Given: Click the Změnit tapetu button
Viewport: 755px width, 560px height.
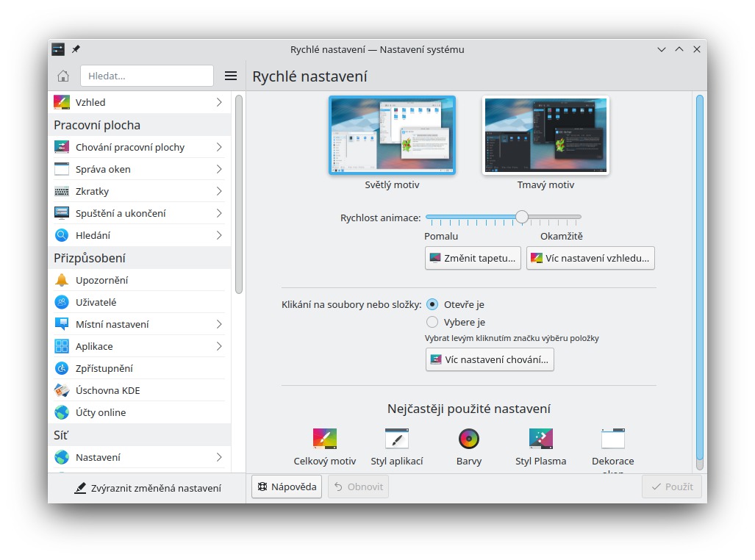Looking at the screenshot, I should point(473,258).
